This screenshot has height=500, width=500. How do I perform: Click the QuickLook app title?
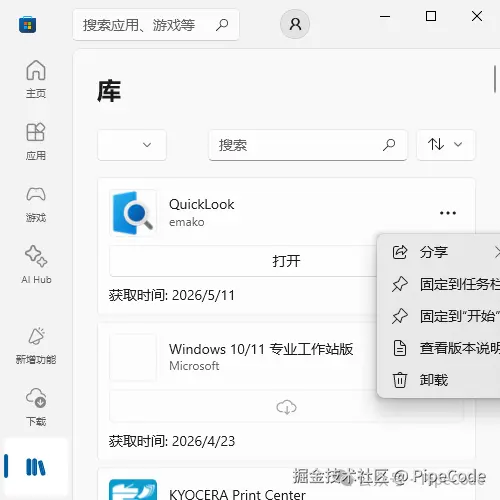click(202, 204)
